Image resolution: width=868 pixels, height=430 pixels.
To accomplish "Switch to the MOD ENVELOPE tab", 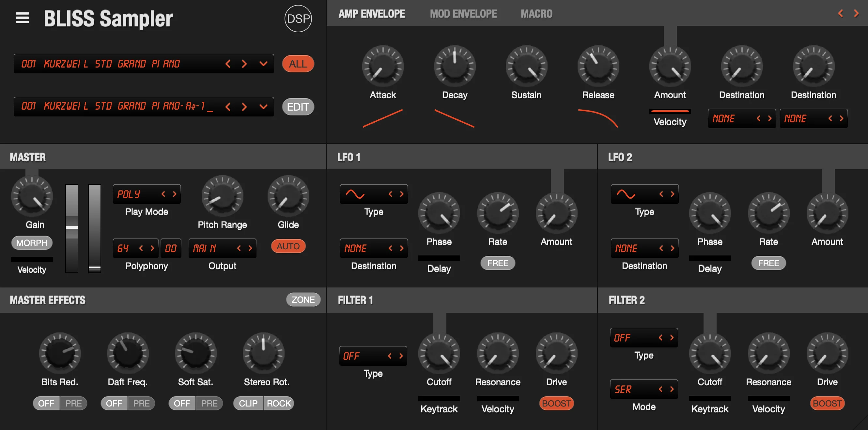I will 463,14.
